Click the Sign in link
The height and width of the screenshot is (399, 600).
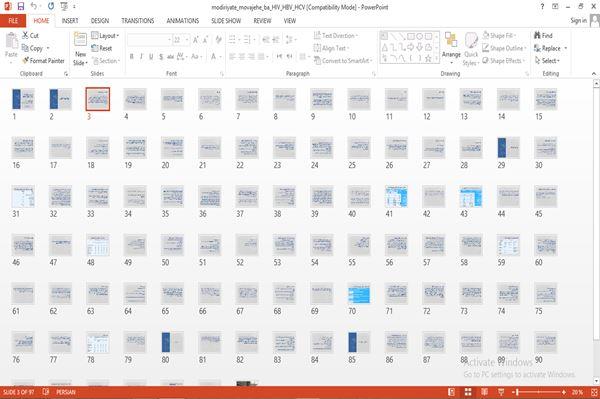click(578, 21)
